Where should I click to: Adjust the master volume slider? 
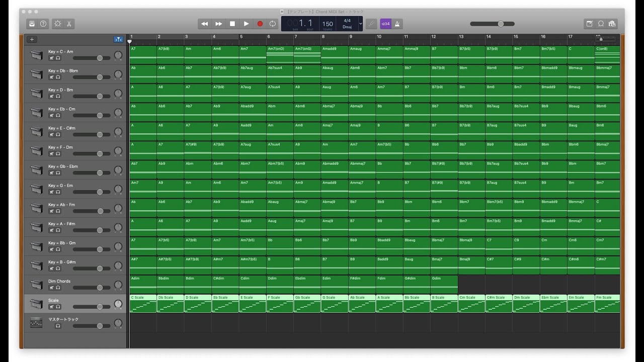pyautogui.click(x=492, y=24)
